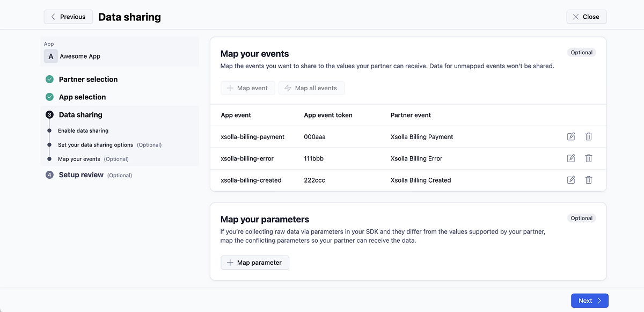Edit the xsolla-billing-error event mapping
The width and height of the screenshot is (644, 312).
[x=571, y=158]
